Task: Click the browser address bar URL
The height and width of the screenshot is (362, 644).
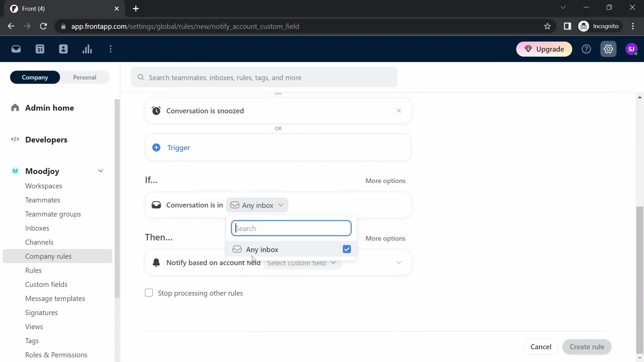Action: (x=185, y=26)
